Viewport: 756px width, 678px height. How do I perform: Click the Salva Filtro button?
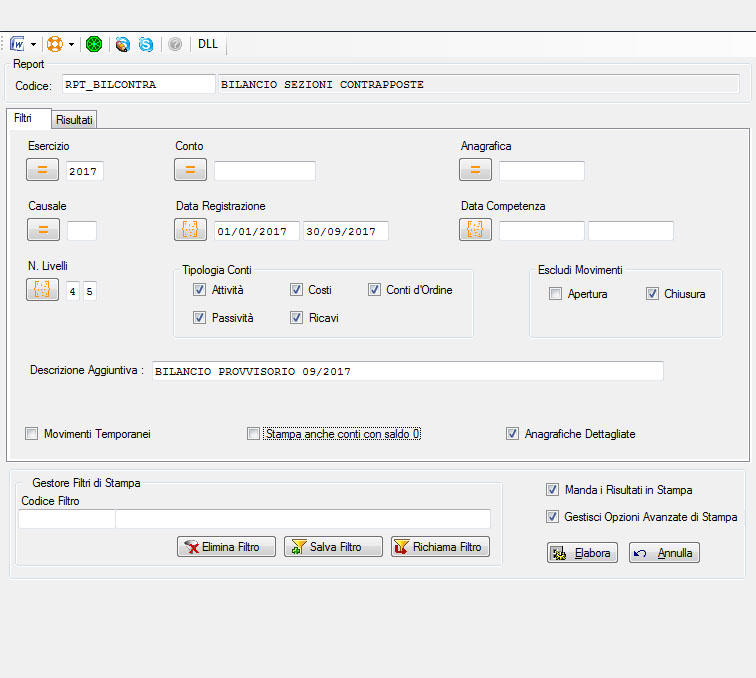tap(334, 547)
